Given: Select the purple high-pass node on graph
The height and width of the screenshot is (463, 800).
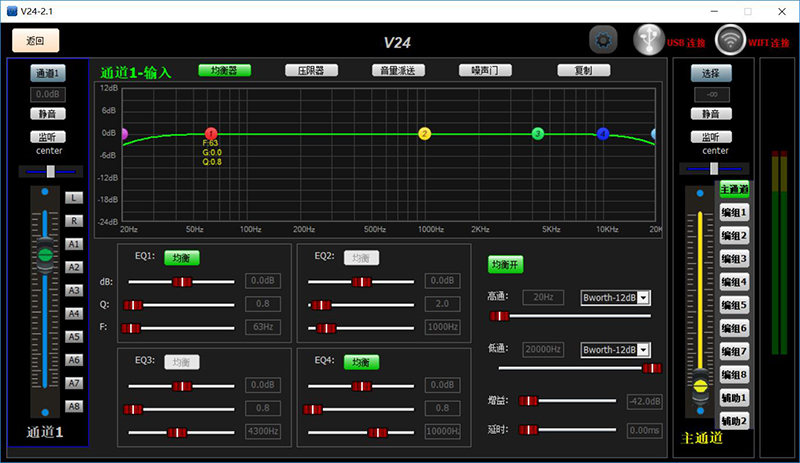Looking at the screenshot, I should point(124,134).
